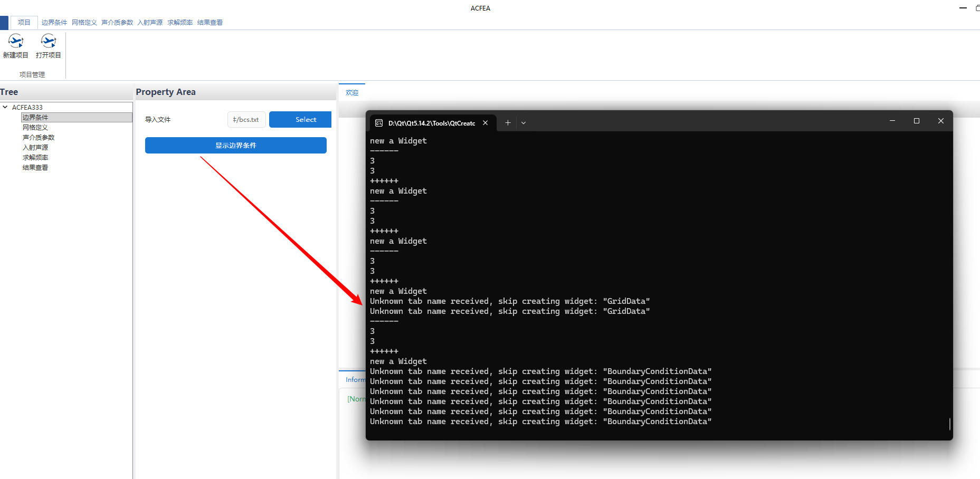Open the 项目 ribbon tab
Viewport: 980px width, 479px height.
click(x=24, y=22)
